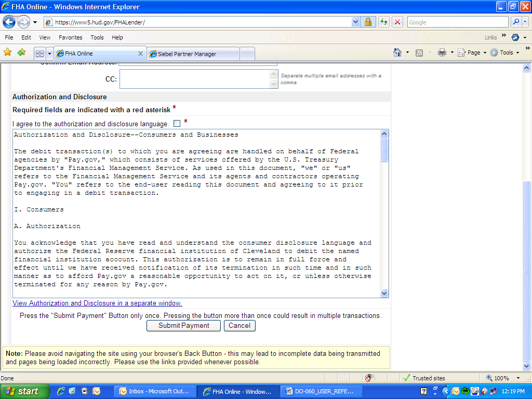This screenshot has width=532, height=399.
Task: Check the agree to authorization checkbox
Action: [x=177, y=124]
